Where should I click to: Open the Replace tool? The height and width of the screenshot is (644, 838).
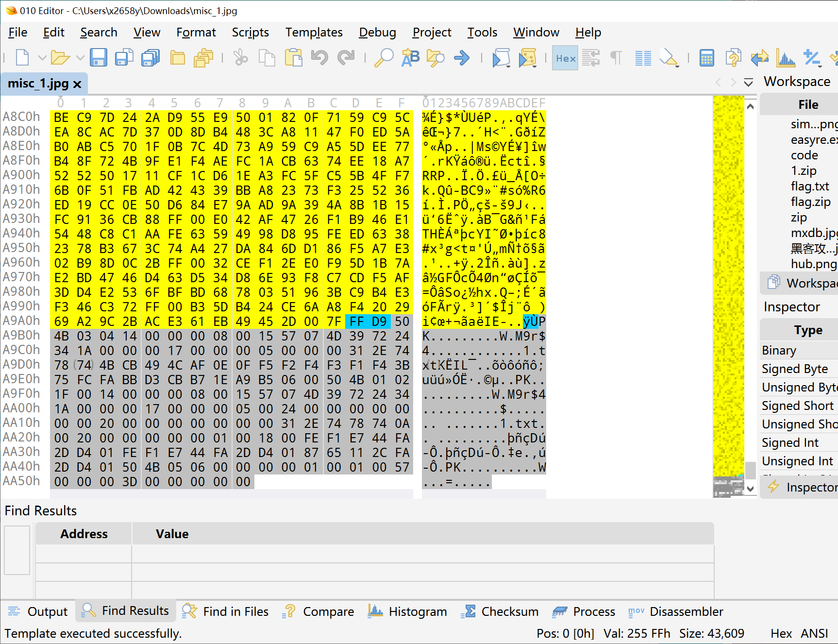410,58
